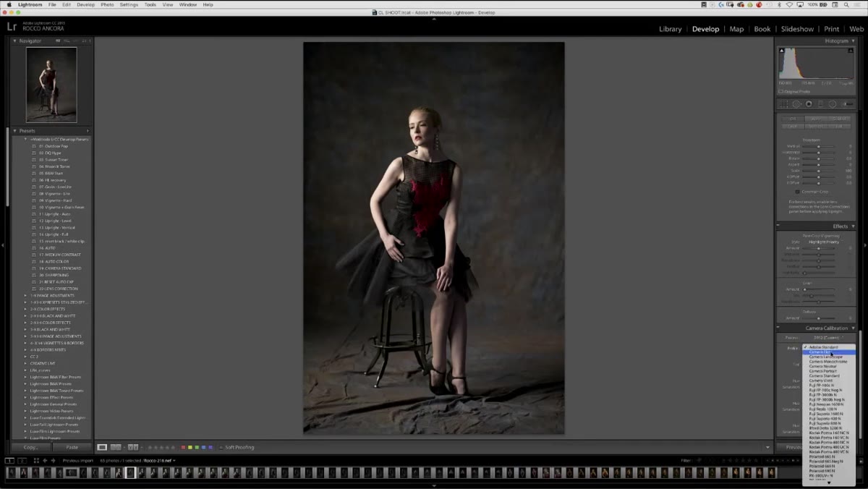The height and width of the screenshot is (489, 868).
Task: Choose Kodak Portra 160 NC N profile
Action: [x=828, y=433]
